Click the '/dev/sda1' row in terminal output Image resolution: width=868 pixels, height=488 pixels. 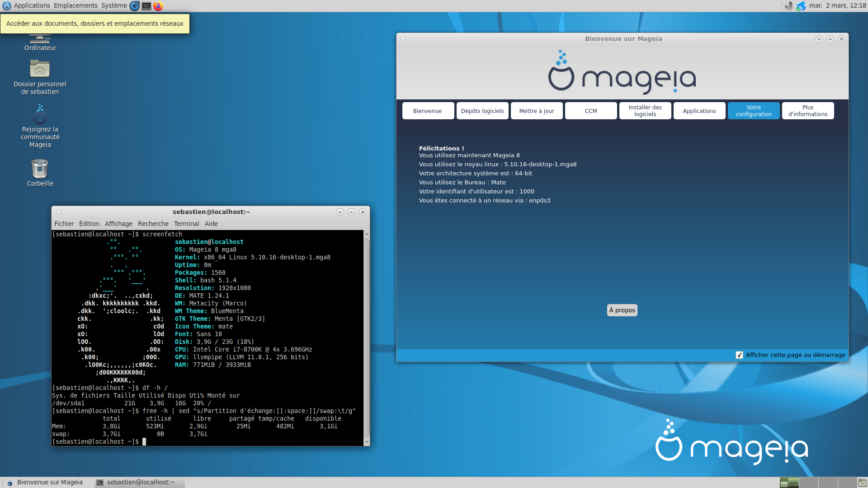click(132, 404)
